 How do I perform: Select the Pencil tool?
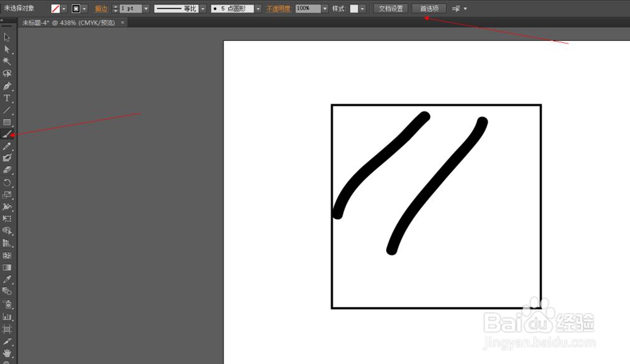point(7,146)
